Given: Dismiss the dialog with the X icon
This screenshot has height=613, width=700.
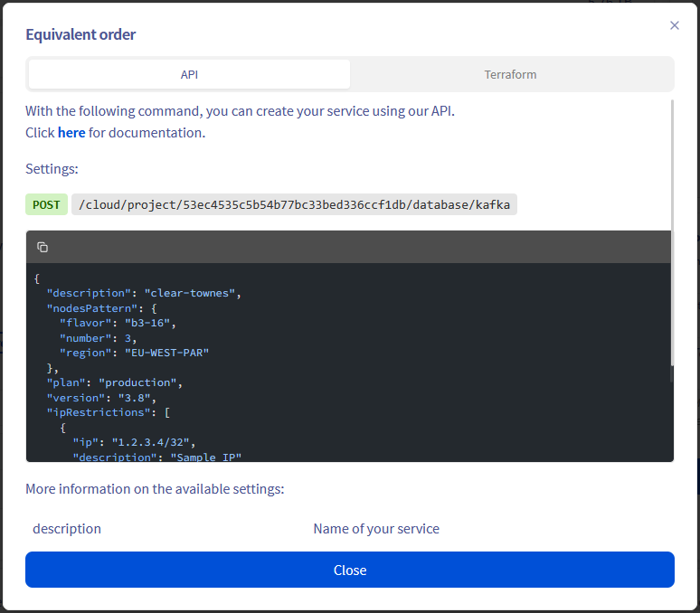Looking at the screenshot, I should pos(674,25).
